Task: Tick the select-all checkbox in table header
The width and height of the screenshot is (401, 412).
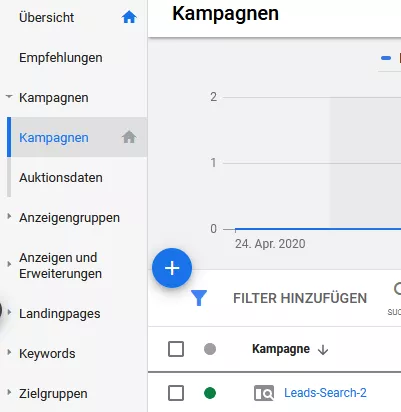Action: (176, 349)
